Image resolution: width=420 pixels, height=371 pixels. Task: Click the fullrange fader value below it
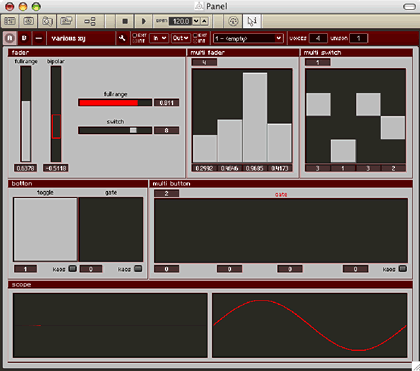[26, 168]
